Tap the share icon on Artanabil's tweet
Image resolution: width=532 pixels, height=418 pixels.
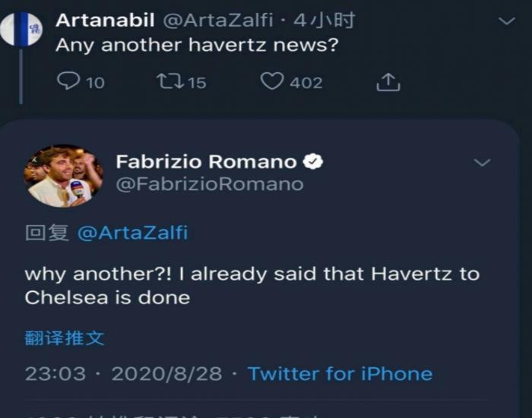(388, 82)
